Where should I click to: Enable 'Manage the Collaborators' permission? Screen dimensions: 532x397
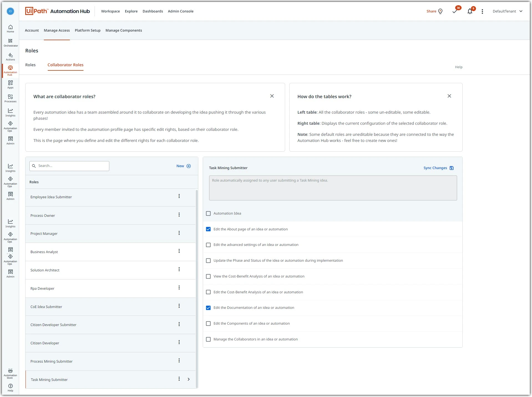click(208, 339)
